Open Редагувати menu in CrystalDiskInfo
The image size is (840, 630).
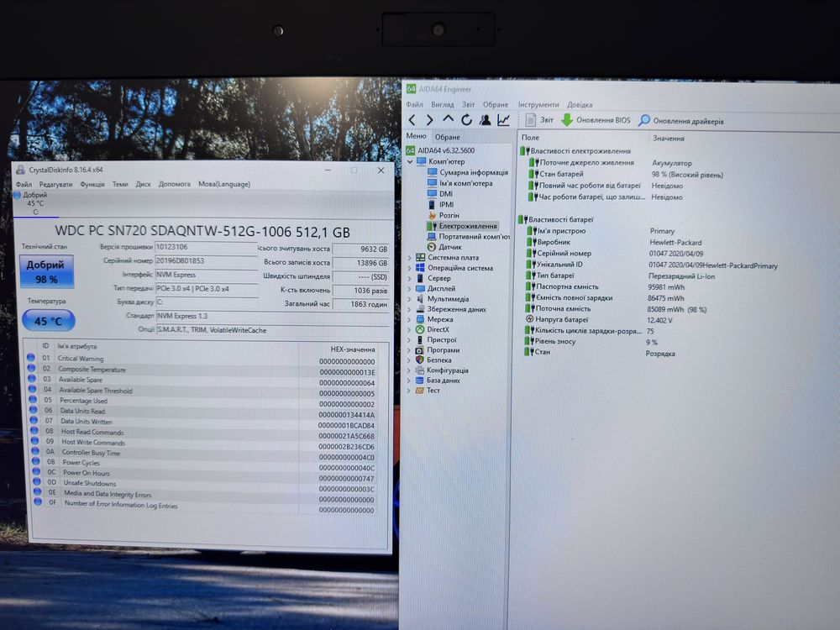click(x=55, y=184)
